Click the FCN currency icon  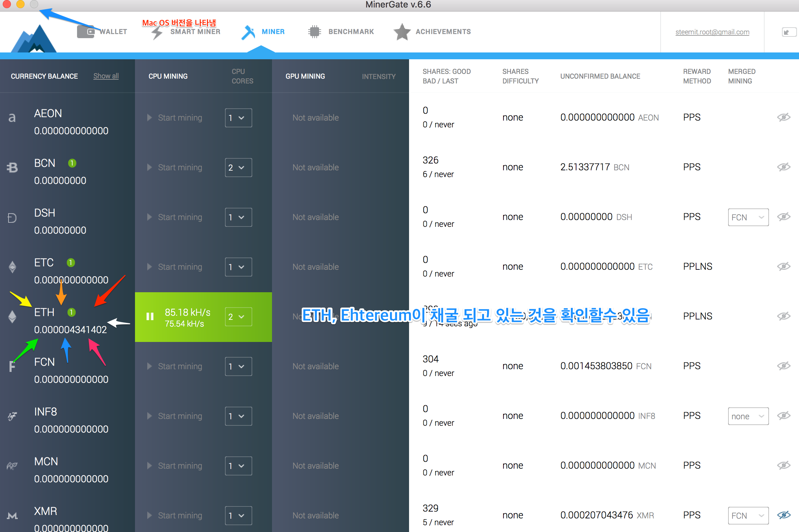(x=12, y=366)
